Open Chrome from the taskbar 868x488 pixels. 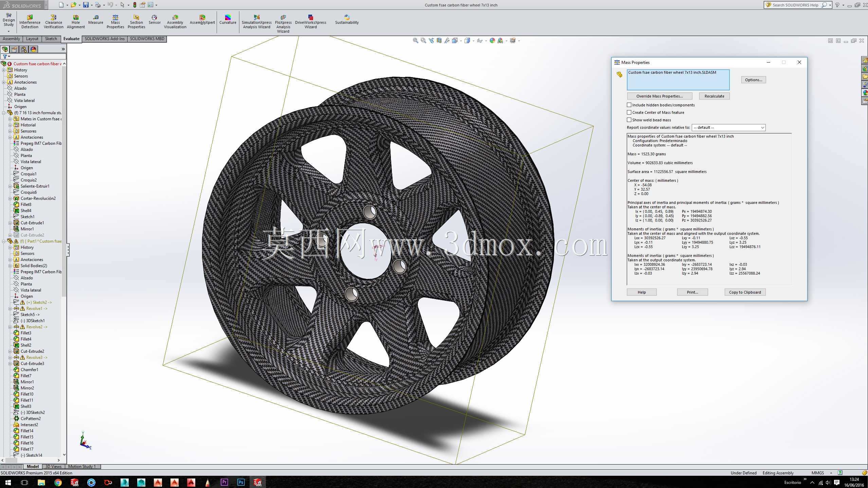58,482
